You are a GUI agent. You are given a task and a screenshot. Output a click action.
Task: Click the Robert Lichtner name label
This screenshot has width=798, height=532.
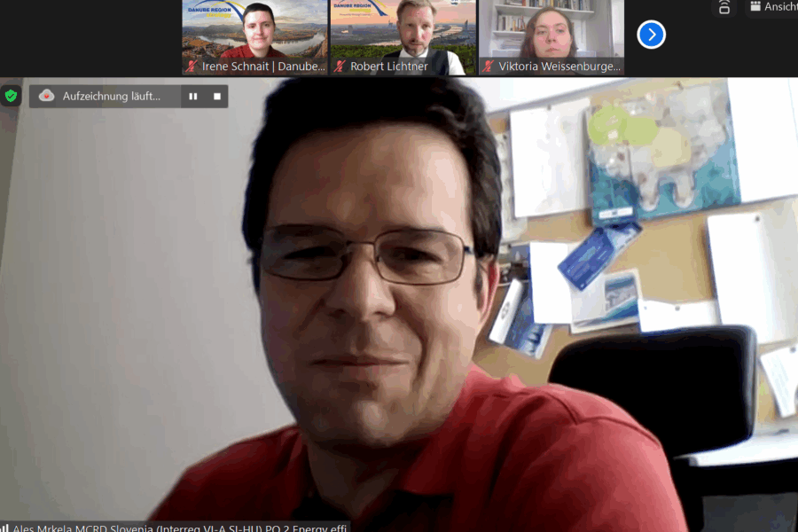coord(389,66)
